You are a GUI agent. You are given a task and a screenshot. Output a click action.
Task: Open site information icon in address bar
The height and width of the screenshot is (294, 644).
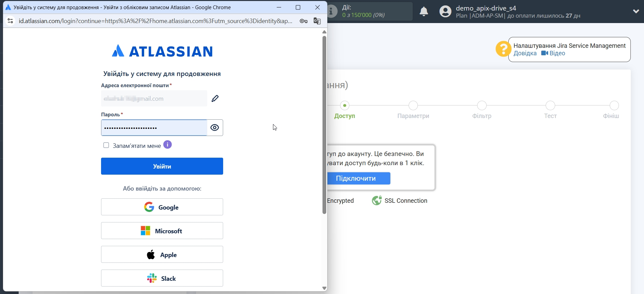coord(11,21)
